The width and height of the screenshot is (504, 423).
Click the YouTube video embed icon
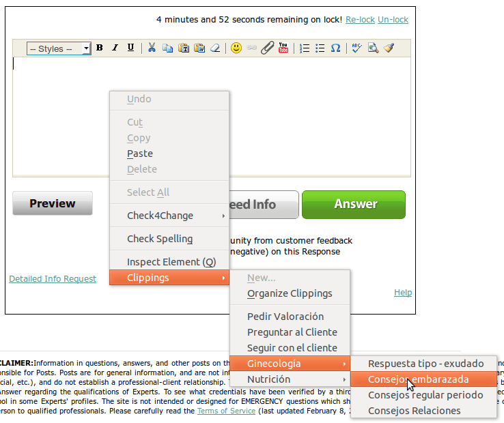(283, 48)
